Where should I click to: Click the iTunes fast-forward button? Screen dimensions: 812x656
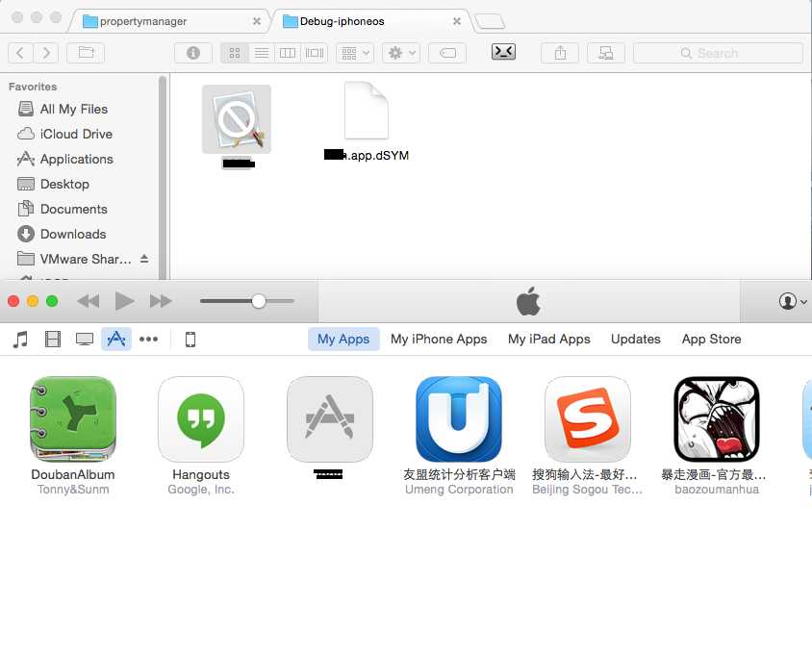[x=161, y=301]
